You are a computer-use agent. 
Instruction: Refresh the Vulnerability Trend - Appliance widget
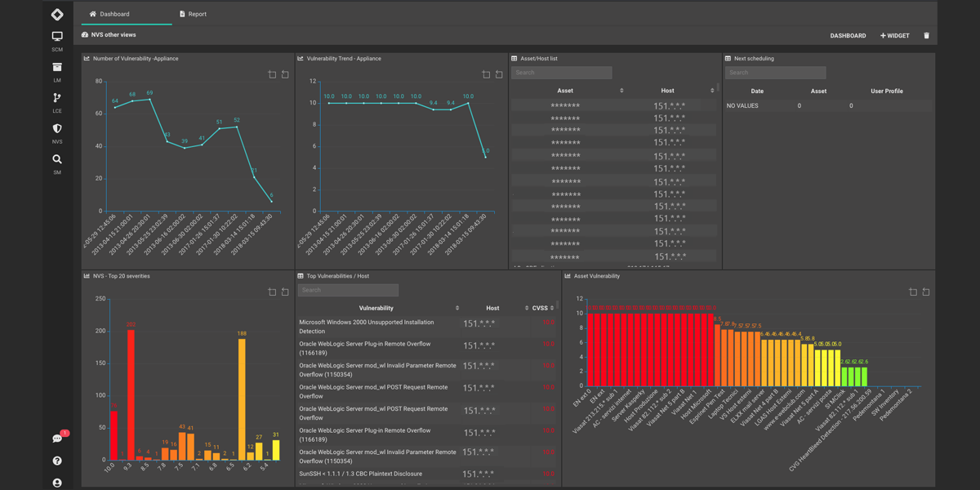click(x=499, y=73)
